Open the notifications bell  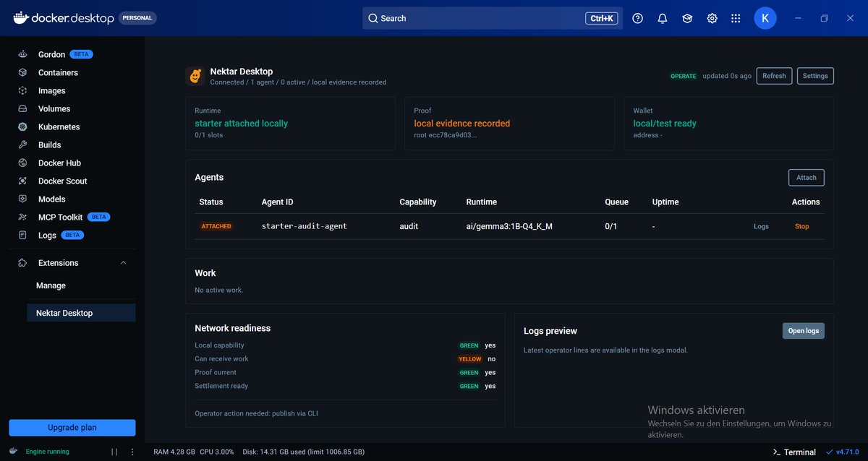point(662,18)
